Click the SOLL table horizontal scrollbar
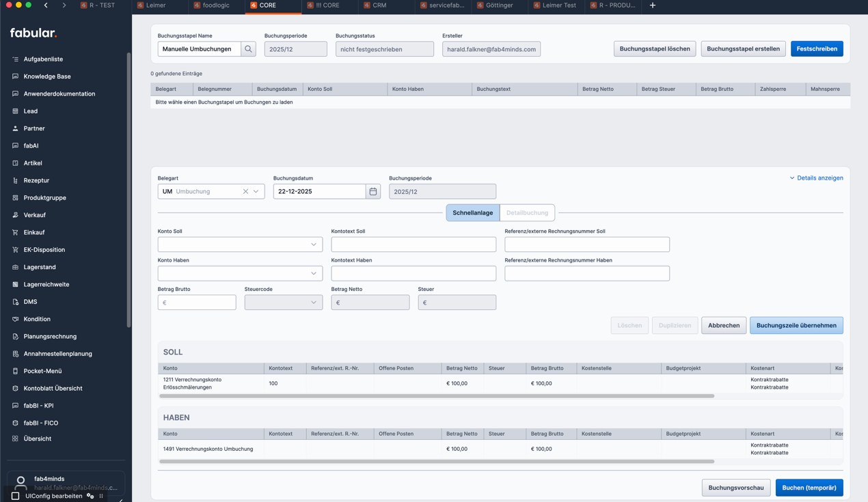The height and width of the screenshot is (502, 868). point(437,396)
